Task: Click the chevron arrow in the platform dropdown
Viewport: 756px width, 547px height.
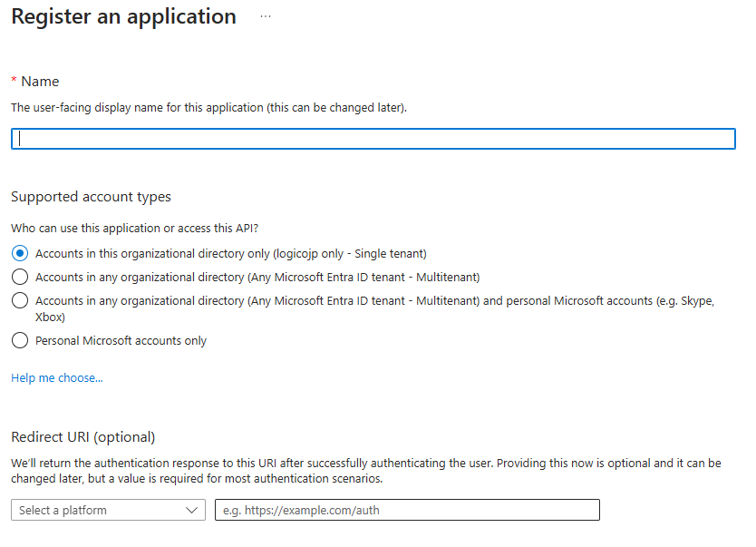Action: tap(191, 510)
